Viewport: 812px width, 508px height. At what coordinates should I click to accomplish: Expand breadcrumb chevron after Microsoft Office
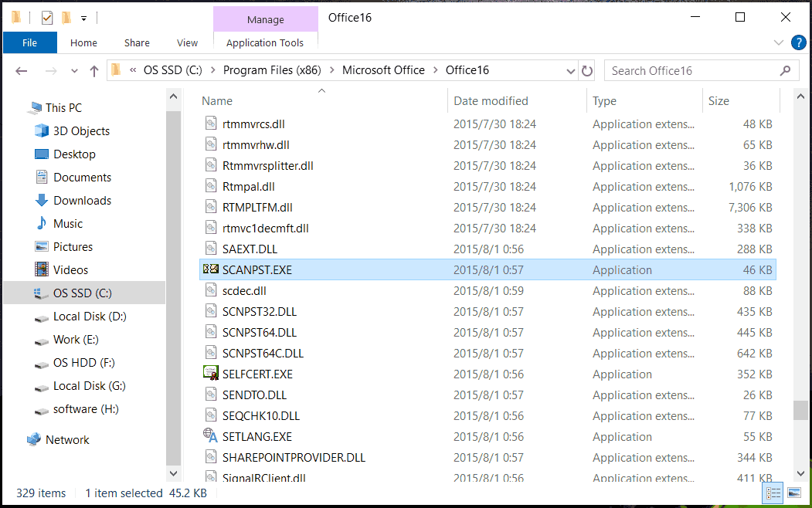coord(435,70)
